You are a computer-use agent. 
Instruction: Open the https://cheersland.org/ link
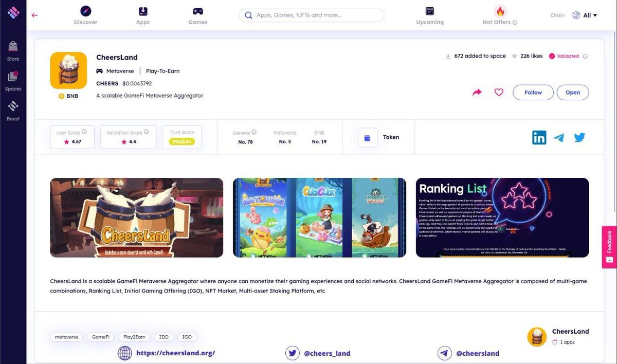pos(175,353)
